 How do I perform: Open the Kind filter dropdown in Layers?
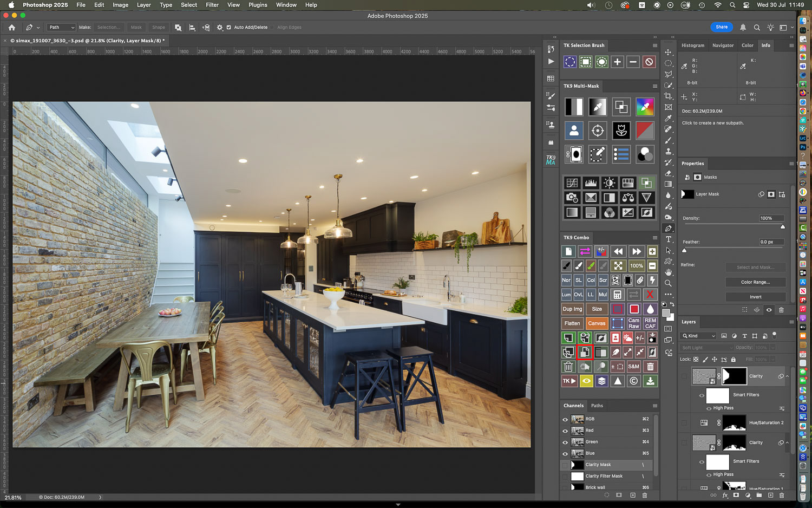click(x=699, y=336)
